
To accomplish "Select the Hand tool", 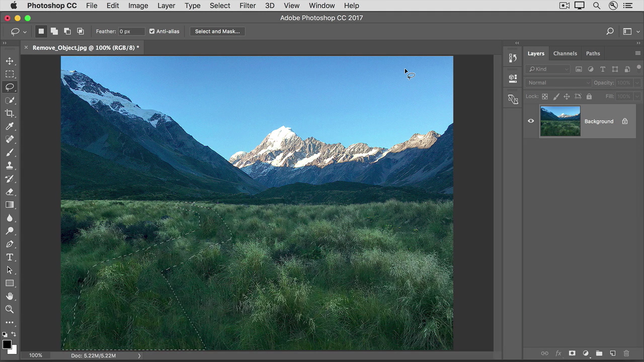I will (x=10, y=297).
